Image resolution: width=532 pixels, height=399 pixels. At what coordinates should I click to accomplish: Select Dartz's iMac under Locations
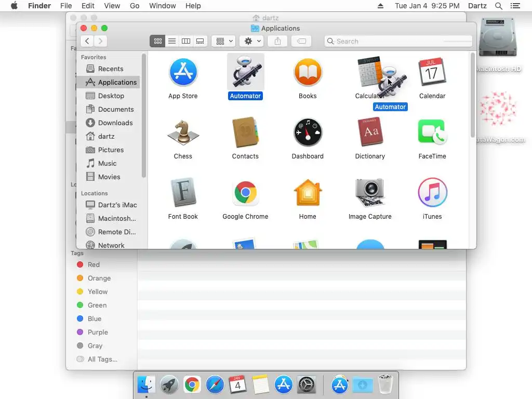pos(108,205)
